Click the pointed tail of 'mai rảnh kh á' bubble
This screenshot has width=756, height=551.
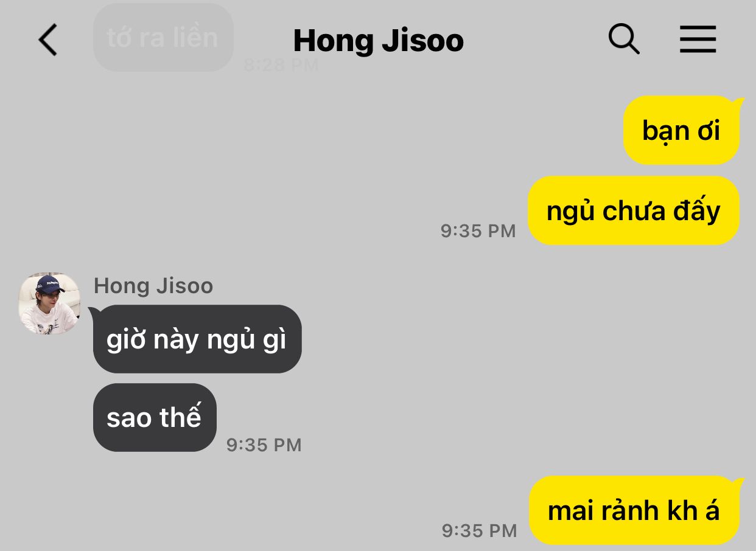click(x=739, y=481)
